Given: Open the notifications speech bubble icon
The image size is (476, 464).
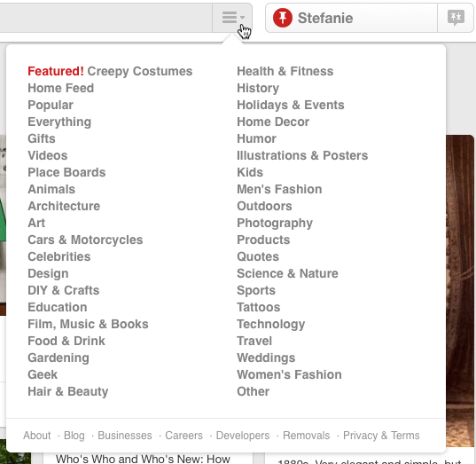Looking at the screenshot, I should click(x=456, y=18).
